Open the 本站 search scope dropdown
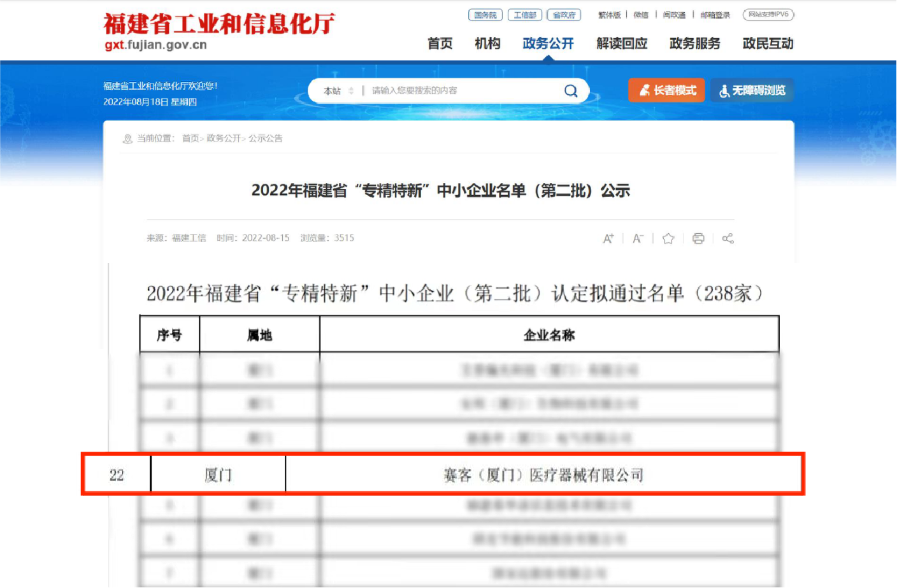Screen dimensions: 897x588 pyautogui.click(x=338, y=91)
